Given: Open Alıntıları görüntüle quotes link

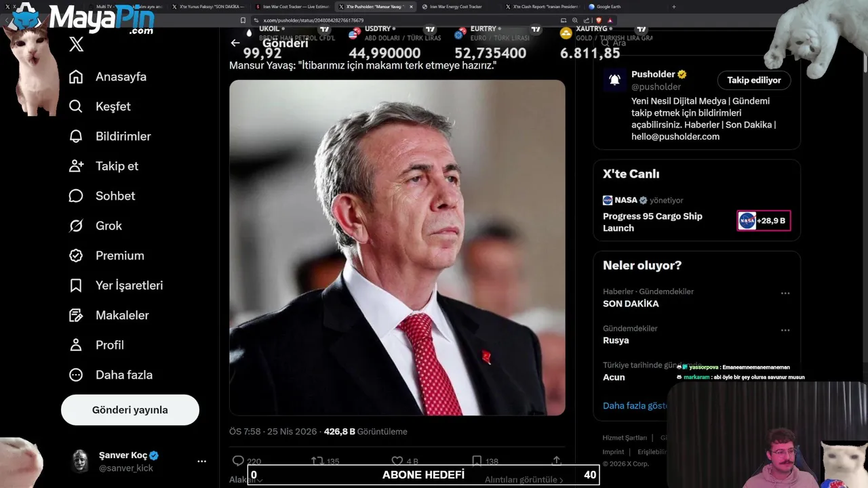Looking at the screenshot, I should point(524,479).
